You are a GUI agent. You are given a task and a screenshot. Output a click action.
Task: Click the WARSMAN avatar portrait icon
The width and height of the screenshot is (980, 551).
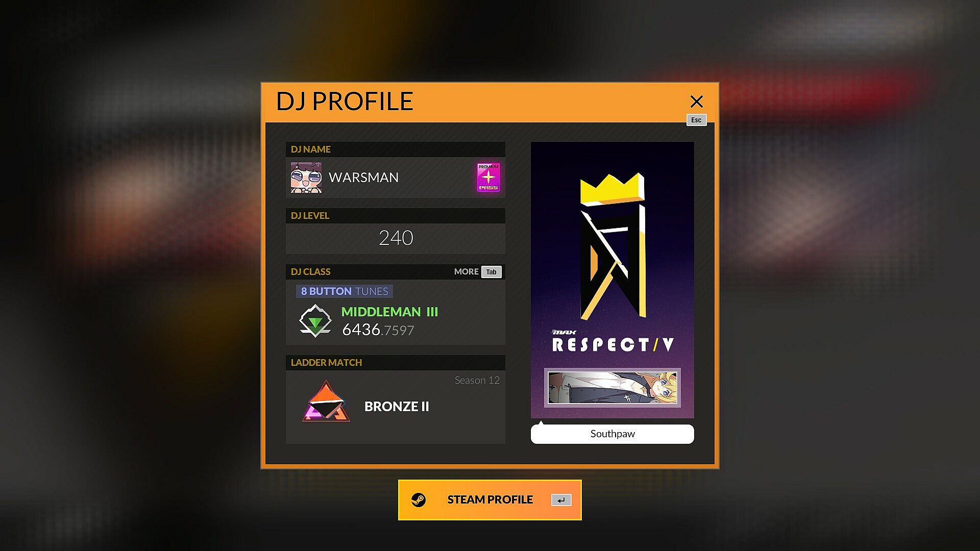(306, 178)
